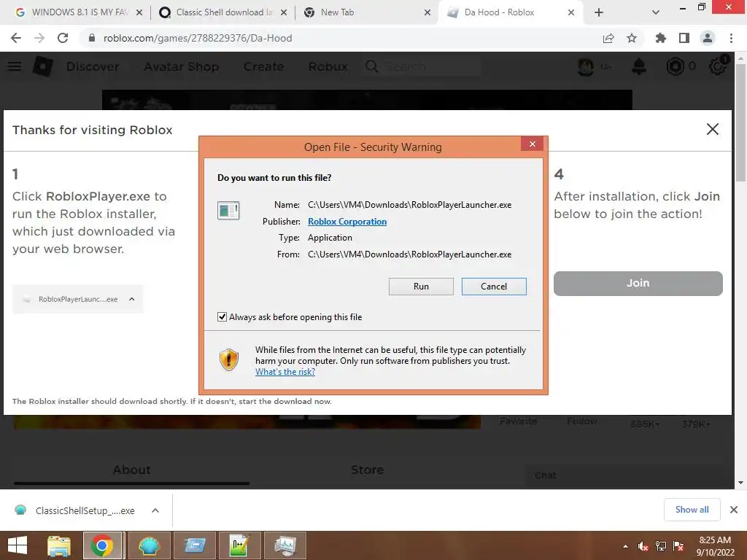The image size is (747, 560).
Task: Go back with the browser back arrow
Action: [16, 38]
